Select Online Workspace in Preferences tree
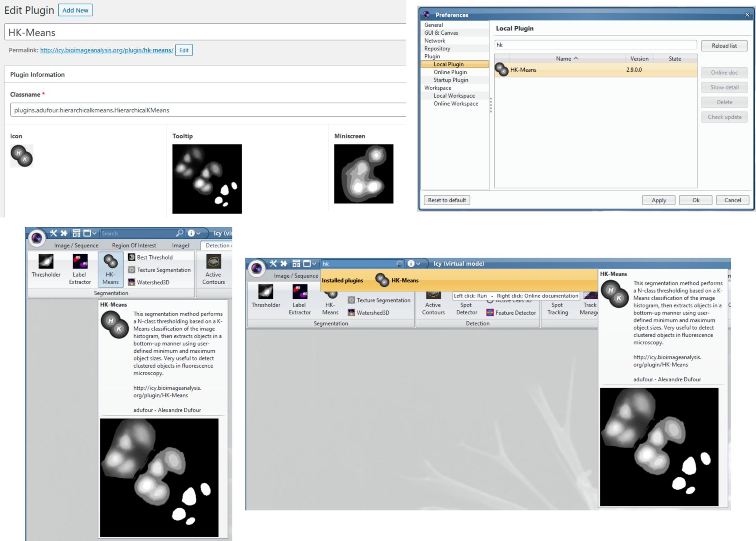 click(x=456, y=104)
